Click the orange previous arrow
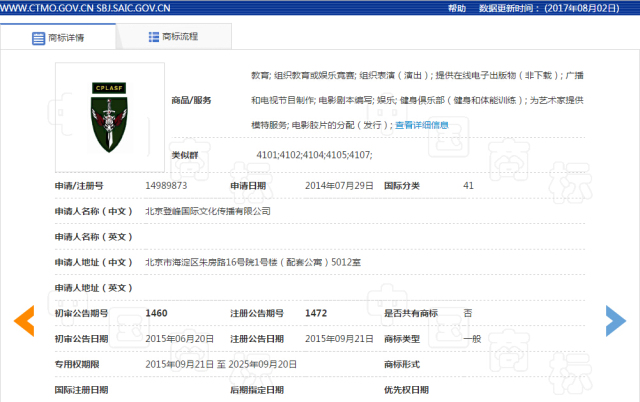The image size is (640, 402). (24, 320)
